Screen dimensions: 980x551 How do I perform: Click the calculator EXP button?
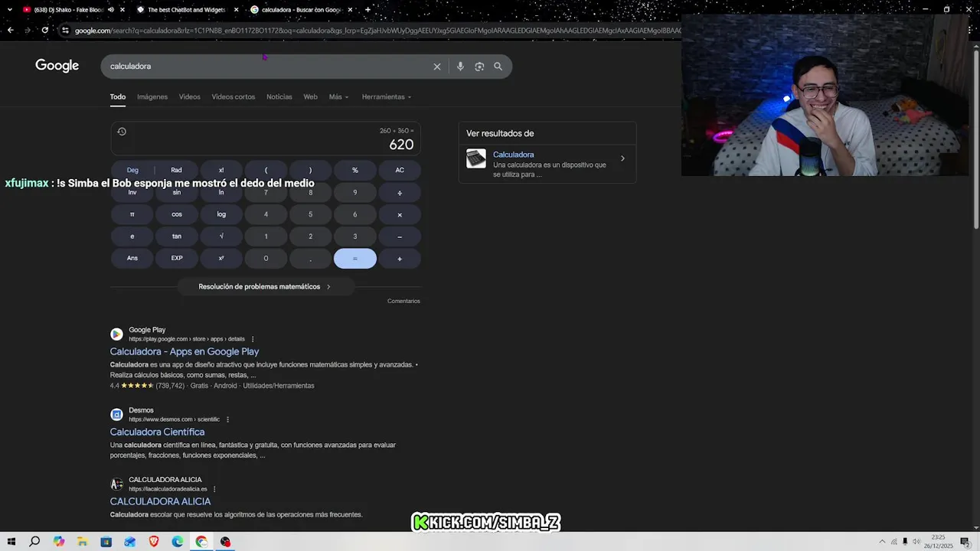tap(177, 259)
